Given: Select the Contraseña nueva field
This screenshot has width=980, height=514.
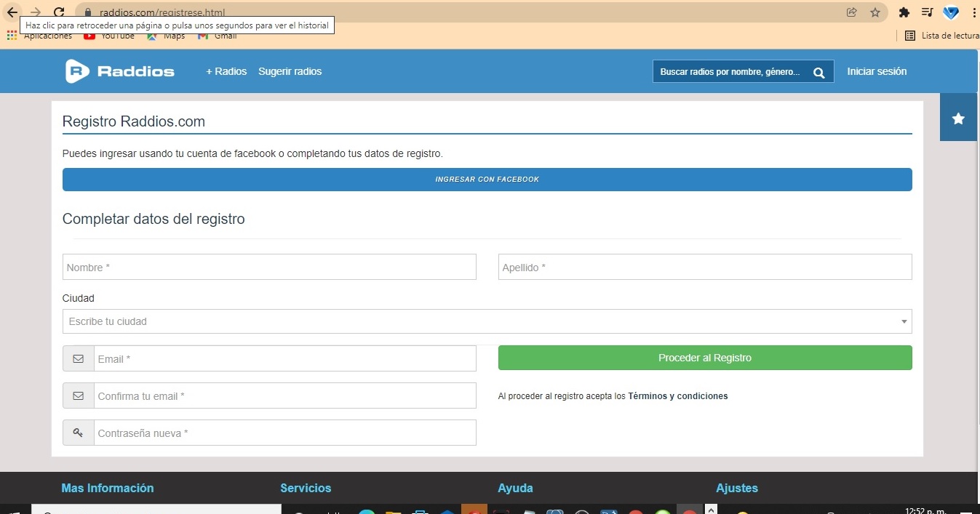Looking at the screenshot, I should tap(284, 433).
